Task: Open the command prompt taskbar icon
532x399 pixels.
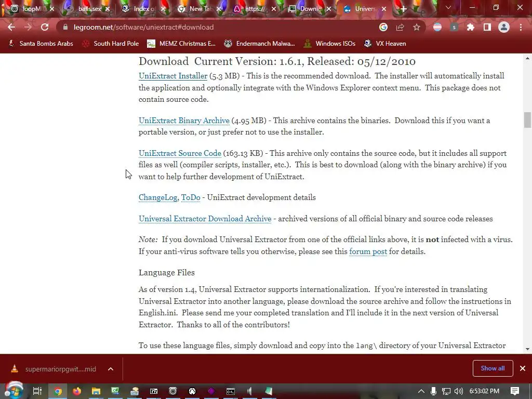Action: coord(230,392)
